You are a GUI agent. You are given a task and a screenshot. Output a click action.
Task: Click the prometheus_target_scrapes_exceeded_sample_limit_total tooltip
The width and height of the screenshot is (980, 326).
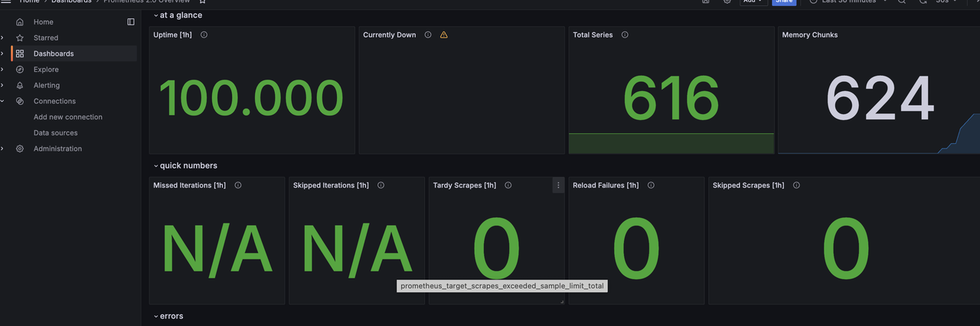pyautogui.click(x=502, y=286)
